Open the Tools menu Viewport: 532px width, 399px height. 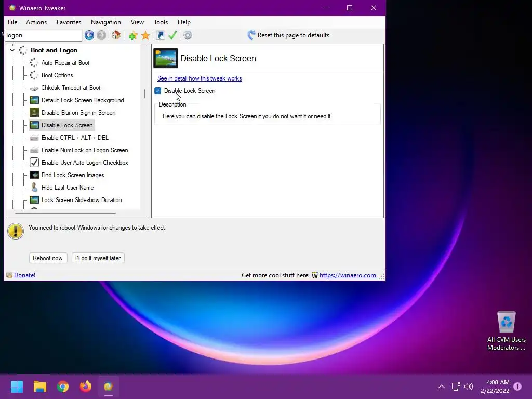click(x=161, y=22)
